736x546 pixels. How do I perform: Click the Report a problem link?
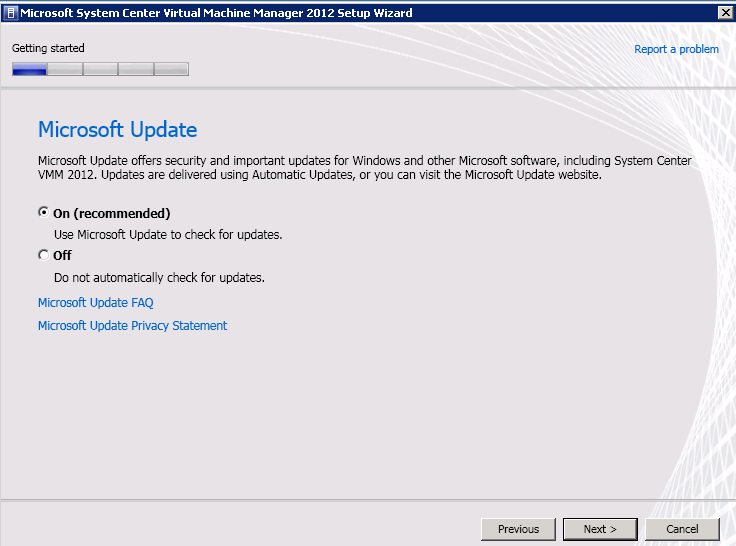[x=676, y=49]
